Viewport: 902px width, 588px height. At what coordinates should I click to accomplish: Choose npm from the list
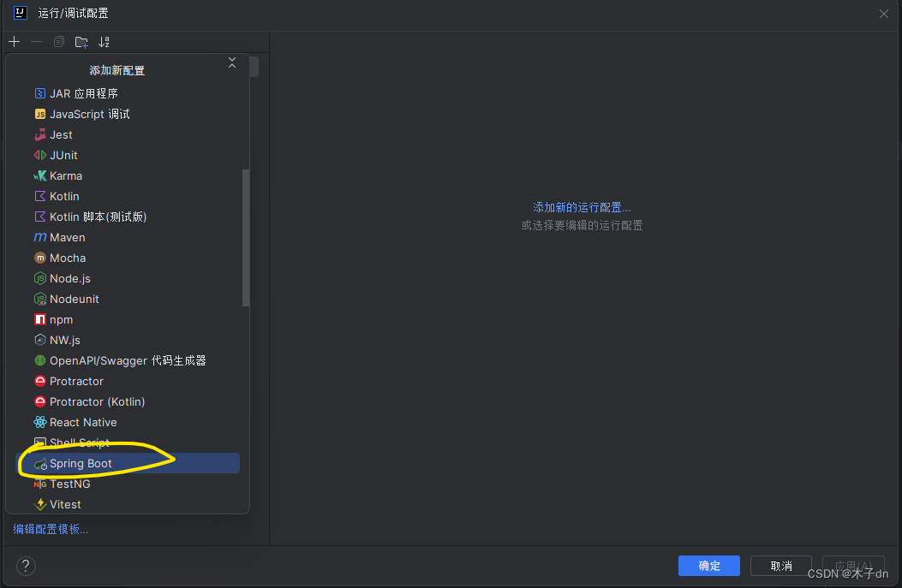click(127, 319)
